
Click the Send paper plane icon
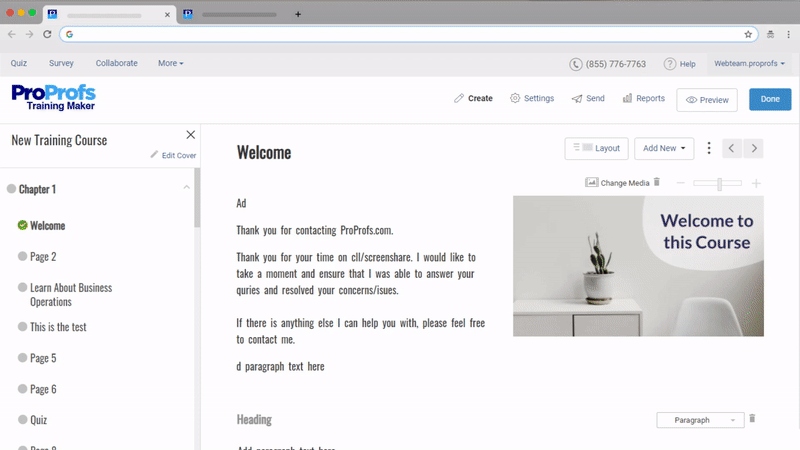(x=577, y=98)
